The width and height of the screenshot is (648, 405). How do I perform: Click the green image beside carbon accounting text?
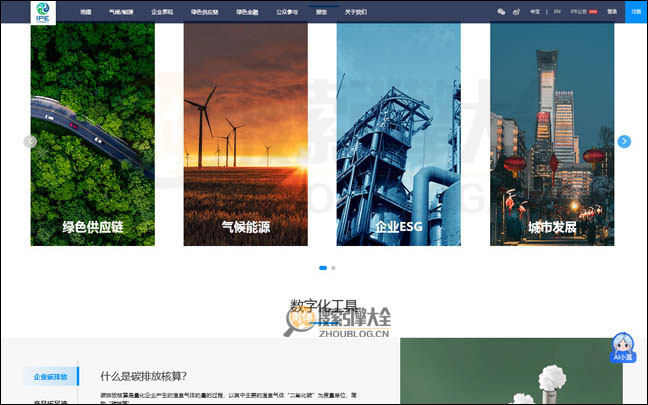tap(511, 371)
